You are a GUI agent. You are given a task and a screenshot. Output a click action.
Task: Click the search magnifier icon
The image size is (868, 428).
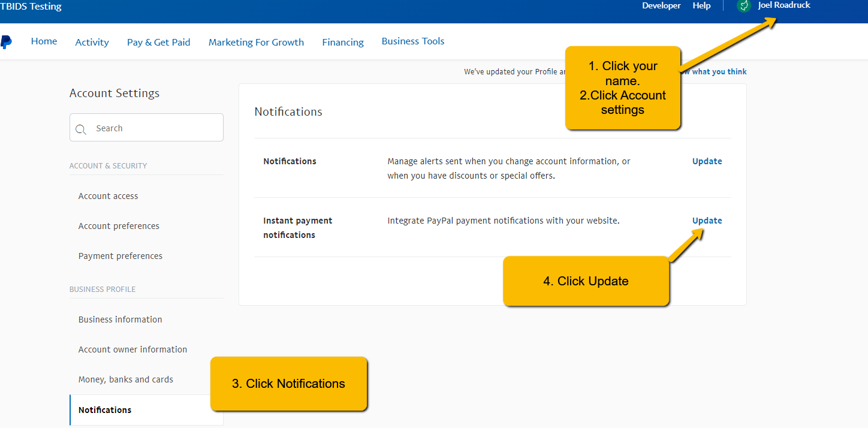[x=81, y=129]
